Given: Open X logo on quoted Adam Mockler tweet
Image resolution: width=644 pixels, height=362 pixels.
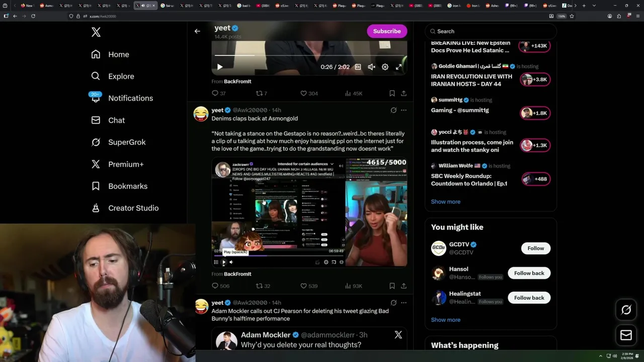Looking at the screenshot, I should tap(398, 335).
